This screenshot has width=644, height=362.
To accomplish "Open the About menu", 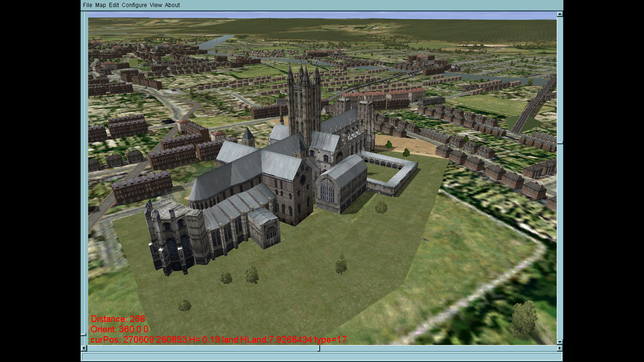I will coord(172,5).
